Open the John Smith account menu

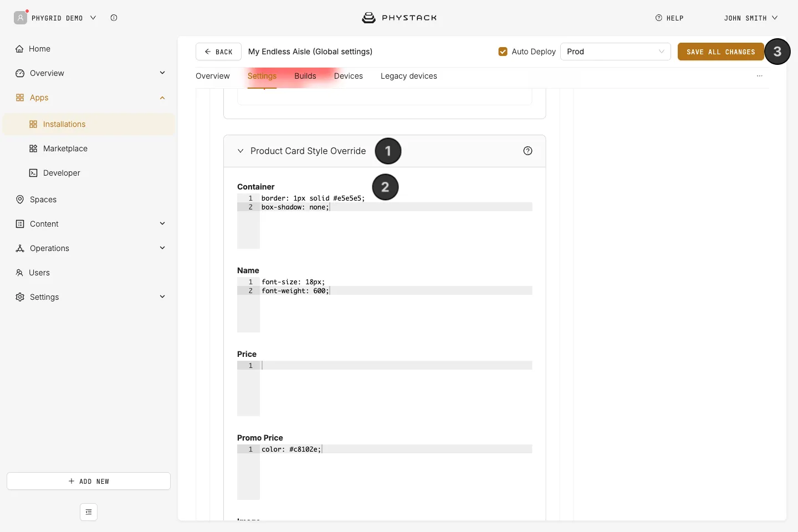pos(751,18)
